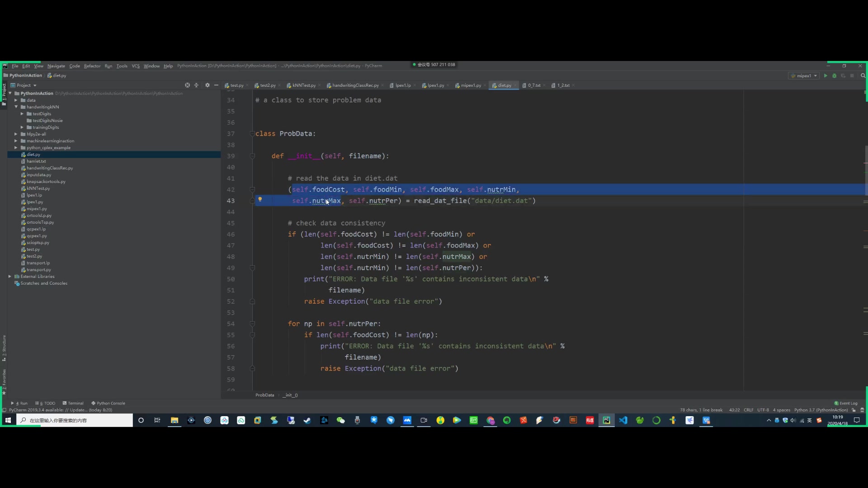
Task: Click the UTF-8 encoding in status bar
Action: click(763, 410)
